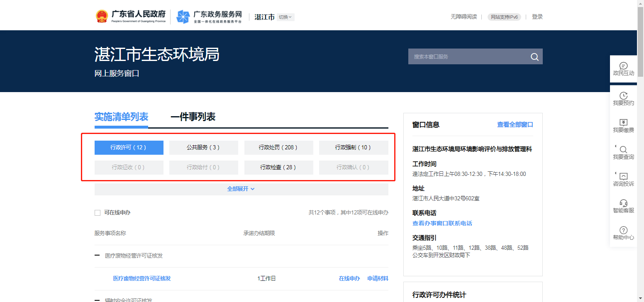
Task: Click 我要缴费 payment icon in sidebar
Action: pyautogui.click(x=623, y=123)
